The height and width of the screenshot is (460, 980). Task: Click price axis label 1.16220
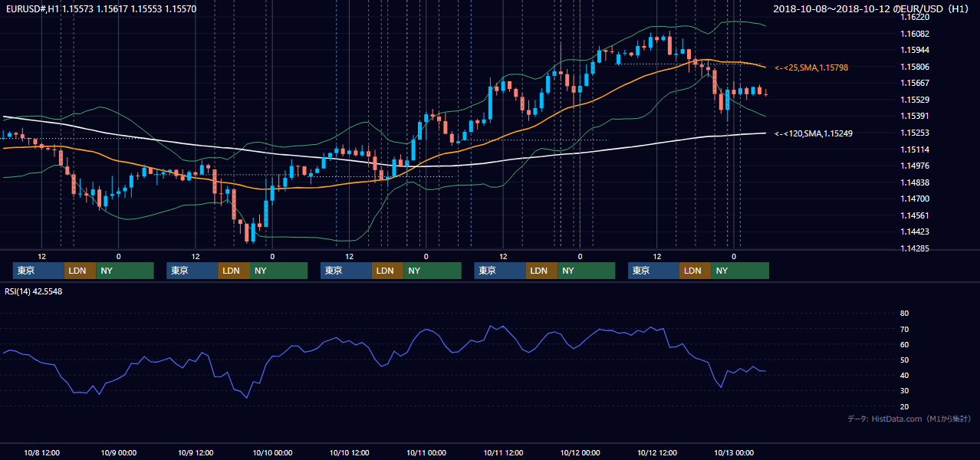[915, 17]
